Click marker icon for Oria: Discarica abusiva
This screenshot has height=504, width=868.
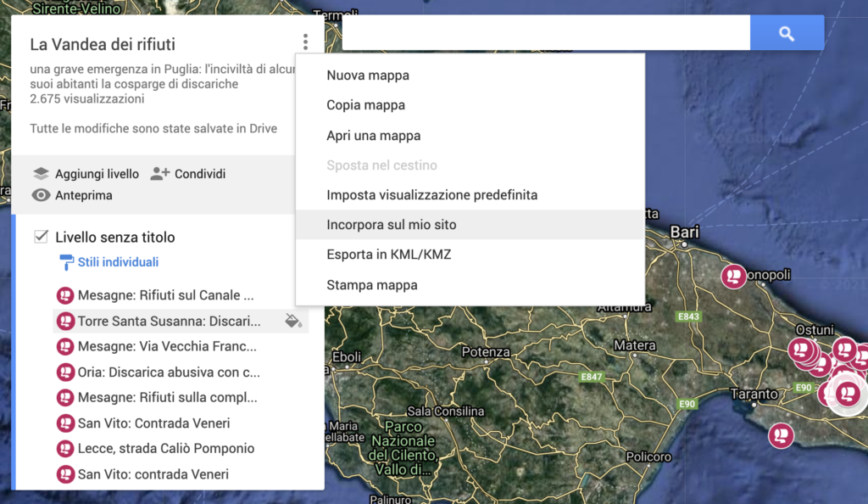65,372
